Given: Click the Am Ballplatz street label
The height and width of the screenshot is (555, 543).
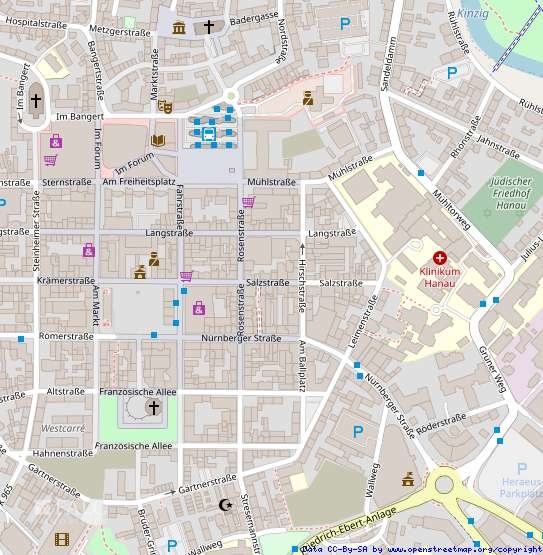Looking at the screenshot, I should tap(302, 366).
